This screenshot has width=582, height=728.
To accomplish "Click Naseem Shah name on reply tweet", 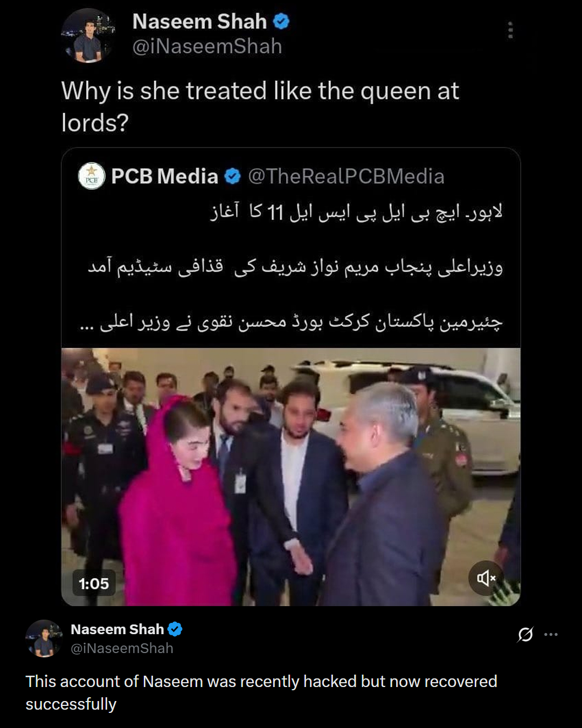I will (x=117, y=629).
